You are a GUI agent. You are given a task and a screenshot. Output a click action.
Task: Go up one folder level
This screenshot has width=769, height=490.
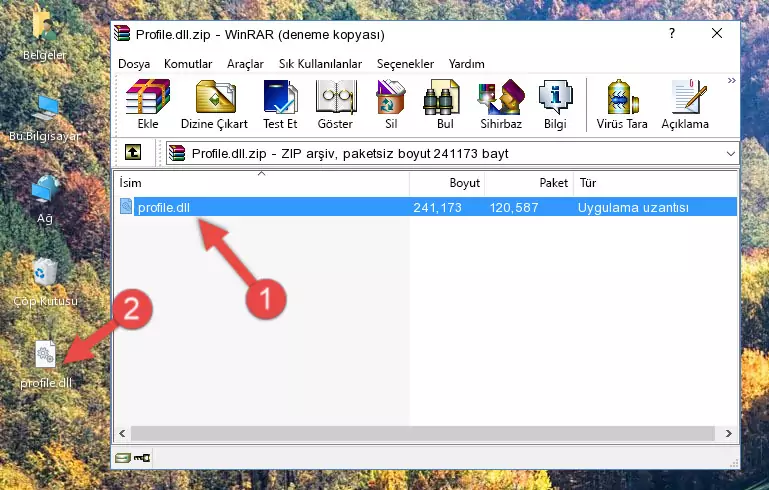(133, 153)
